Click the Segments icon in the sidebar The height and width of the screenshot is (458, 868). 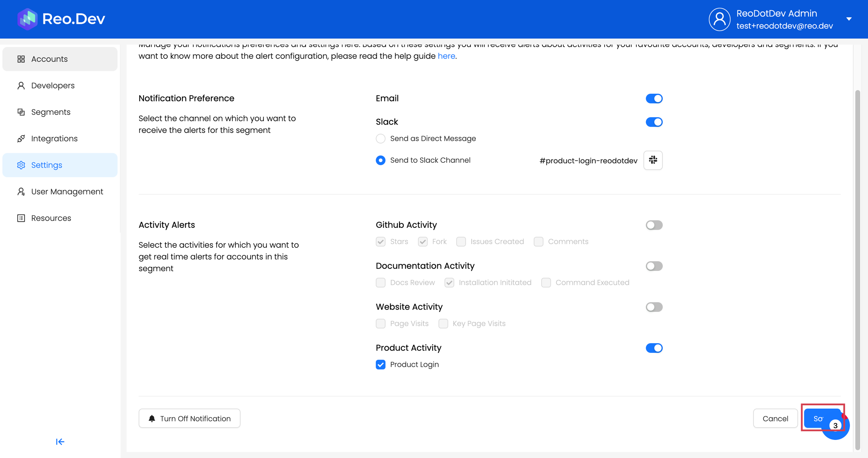coord(21,112)
